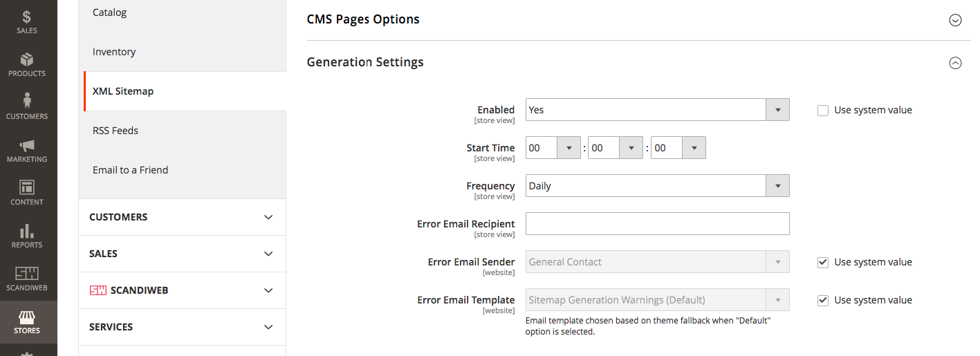Collapse the Generation Settings section
This screenshot has width=980, height=356.
(x=955, y=63)
